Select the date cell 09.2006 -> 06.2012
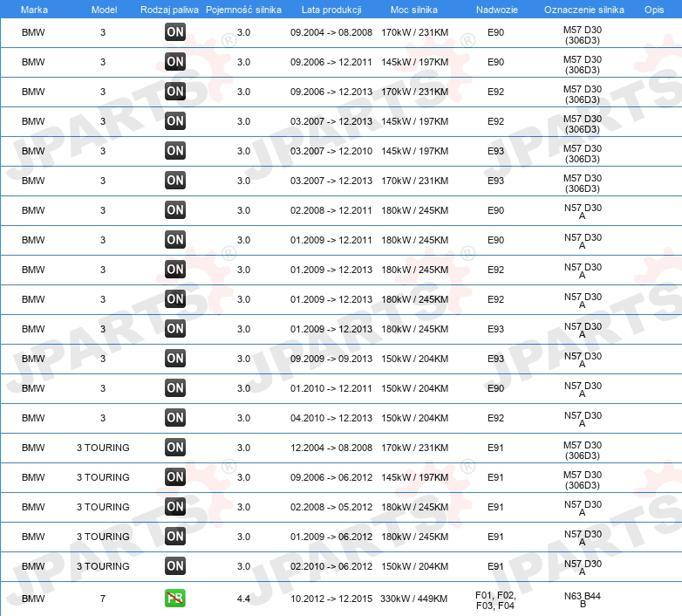682x616 pixels. tap(331, 477)
